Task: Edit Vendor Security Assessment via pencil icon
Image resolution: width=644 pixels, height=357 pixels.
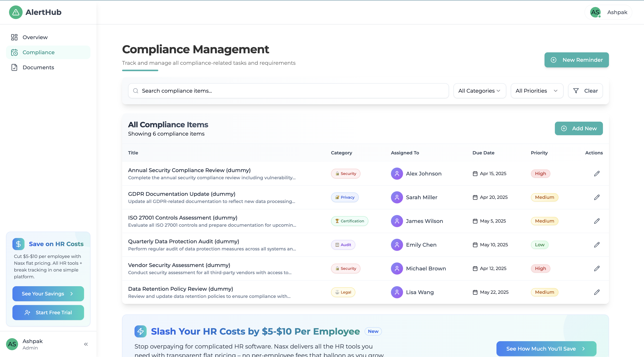Action: point(597,269)
